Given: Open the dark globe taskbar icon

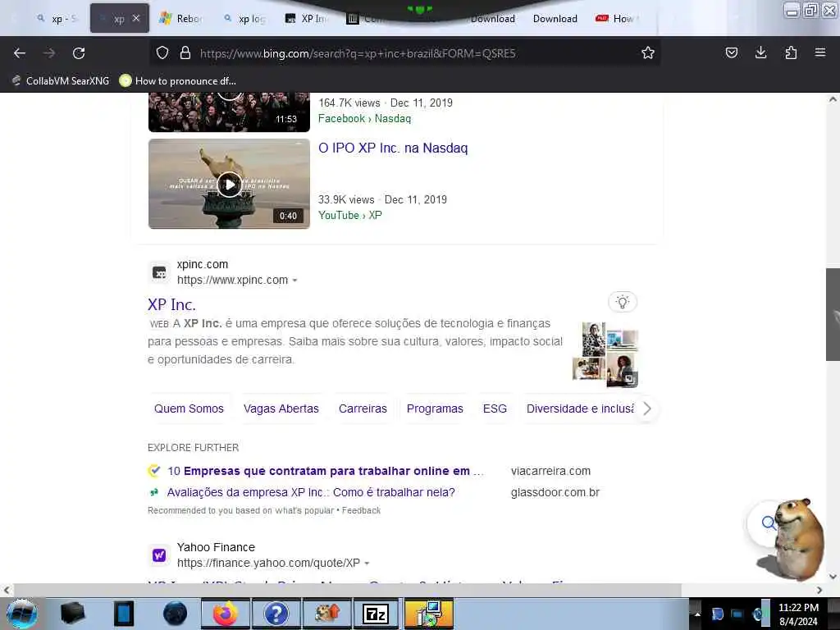Looking at the screenshot, I should (176, 614).
